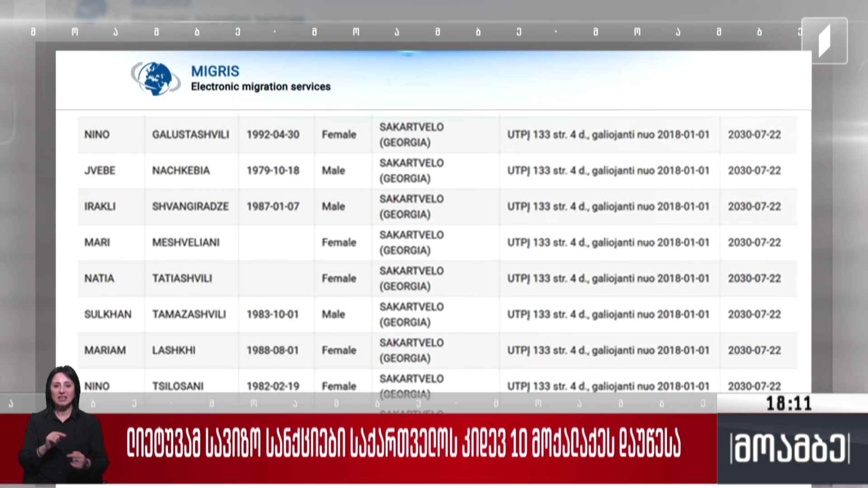Select first name MARI
Screen dimensions: 868x488
pos(97,242)
